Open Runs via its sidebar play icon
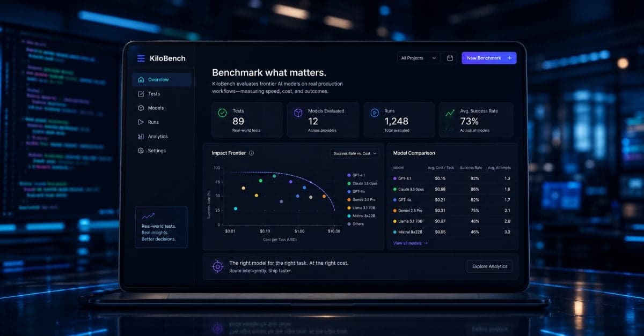 coord(141,122)
